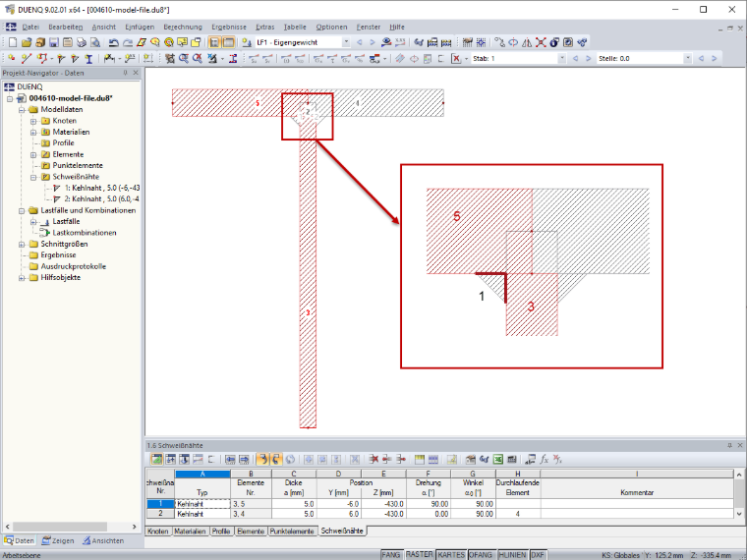Click the Excel export icon in the table toolbar
Viewport: 747px width, 560px height.
pos(498,459)
